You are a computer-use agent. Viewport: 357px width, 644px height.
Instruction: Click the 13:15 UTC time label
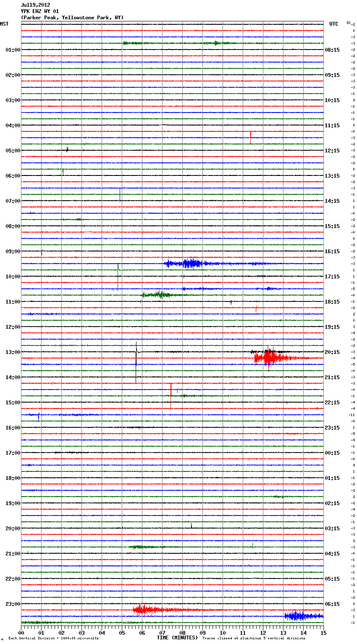pyautogui.click(x=332, y=176)
